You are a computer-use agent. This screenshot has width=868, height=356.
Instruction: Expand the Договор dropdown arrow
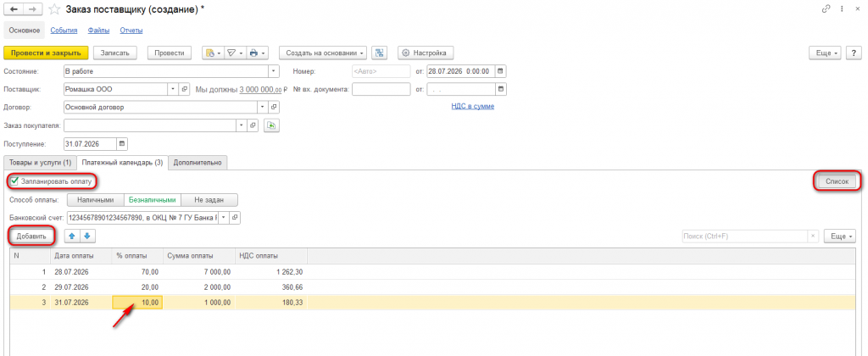pyautogui.click(x=263, y=107)
